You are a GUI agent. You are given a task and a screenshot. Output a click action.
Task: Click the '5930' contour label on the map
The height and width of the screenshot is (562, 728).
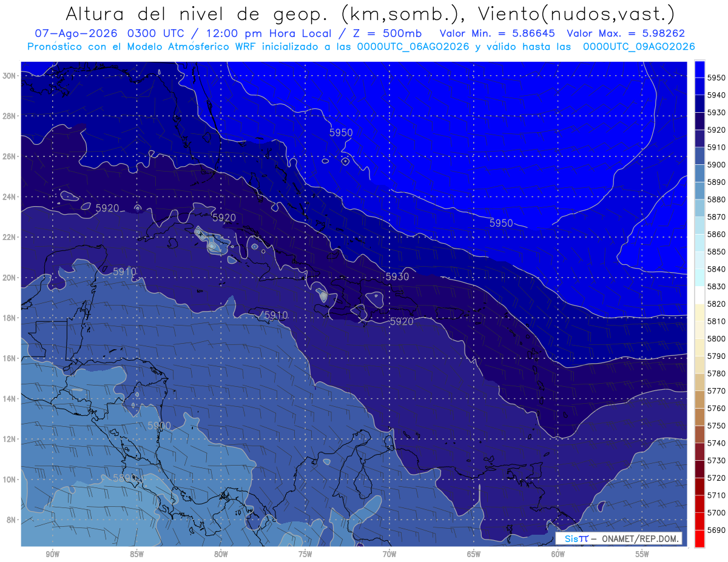[397, 276]
